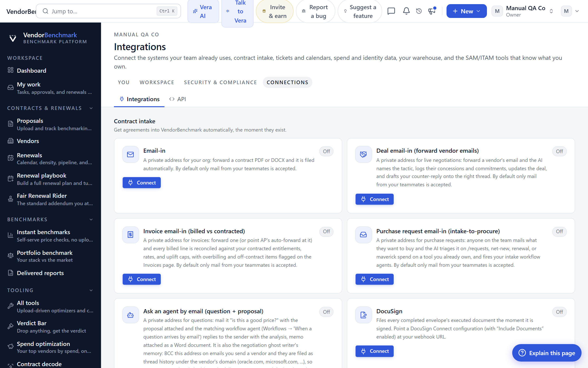Focus the Jump to search field
This screenshot has width=588, height=368.
[x=108, y=11]
